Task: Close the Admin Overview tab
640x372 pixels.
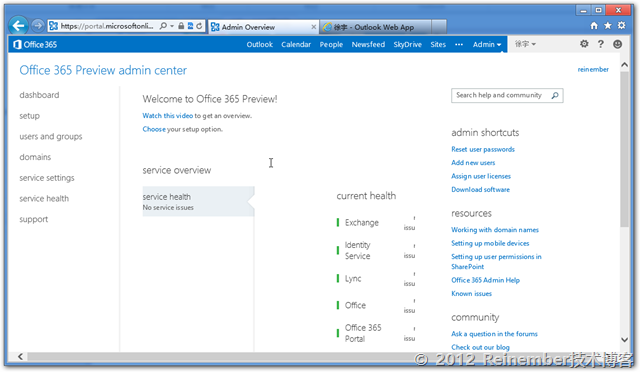Action: coord(313,27)
